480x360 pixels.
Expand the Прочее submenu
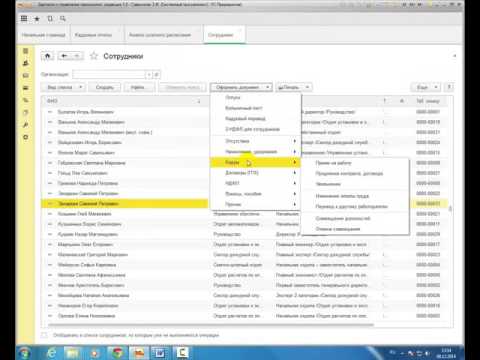click(x=256, y=204)
